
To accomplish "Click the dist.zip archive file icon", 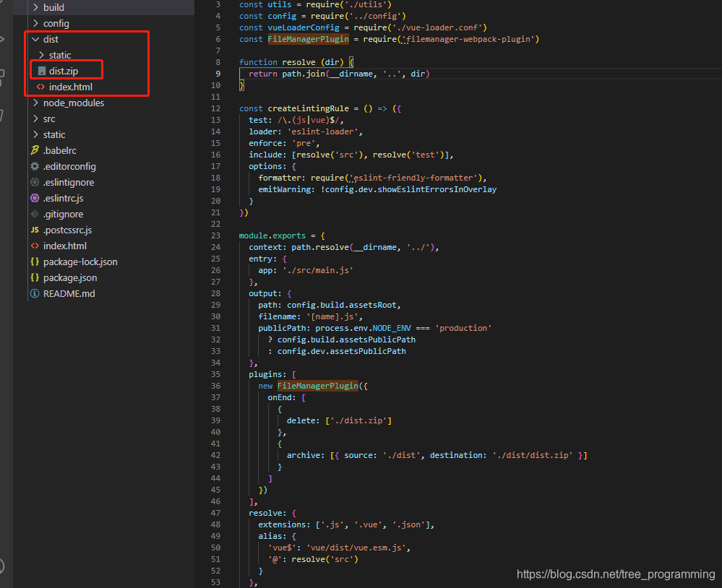I will pos(42,71).
